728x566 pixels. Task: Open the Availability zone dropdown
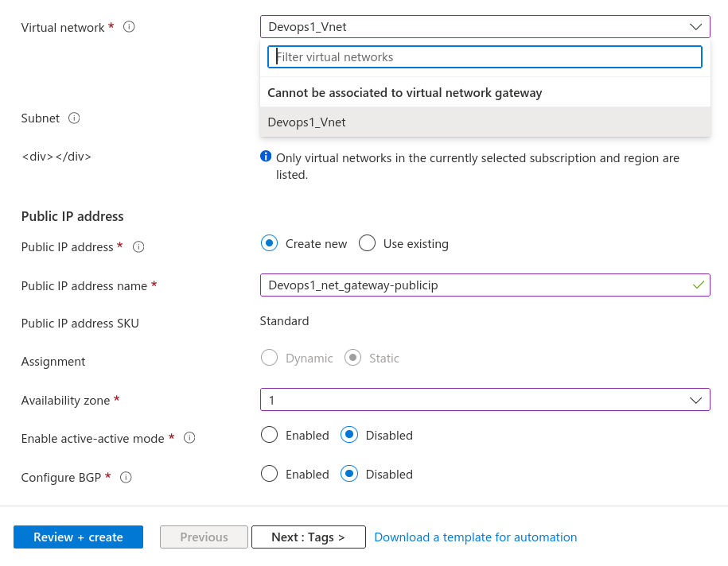click(x=485, y=400)
